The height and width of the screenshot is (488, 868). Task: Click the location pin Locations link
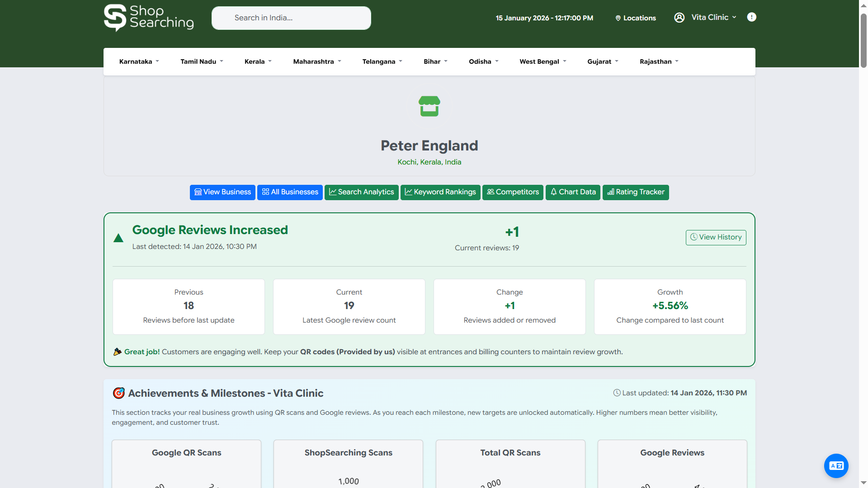coord(635,18)
